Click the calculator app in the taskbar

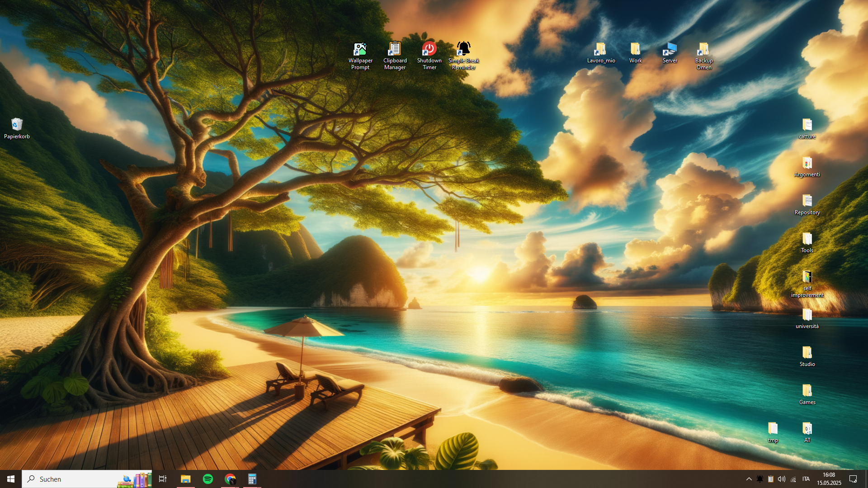(252, 479)
